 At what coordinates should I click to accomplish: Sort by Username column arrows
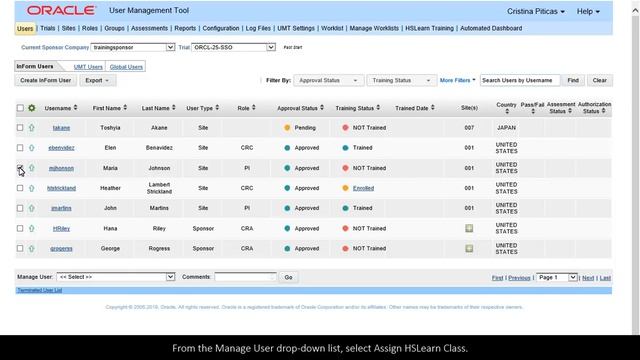point(76,108)
